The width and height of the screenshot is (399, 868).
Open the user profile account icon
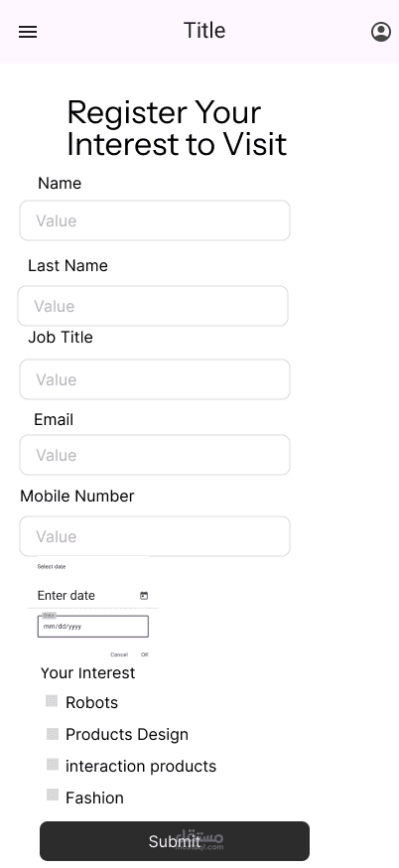(x=381, y=32)
